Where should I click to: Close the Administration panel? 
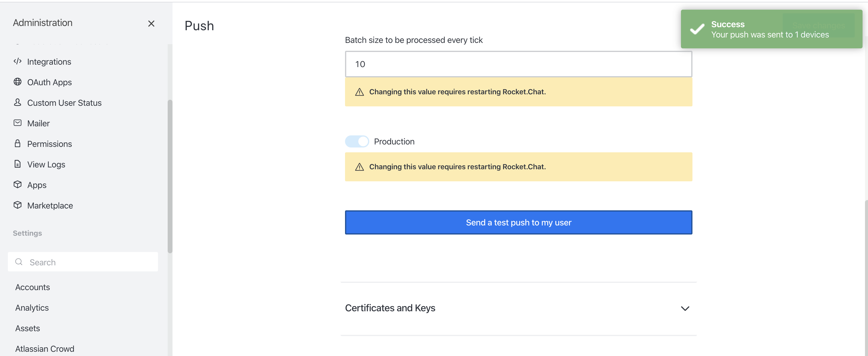[151, 24]
